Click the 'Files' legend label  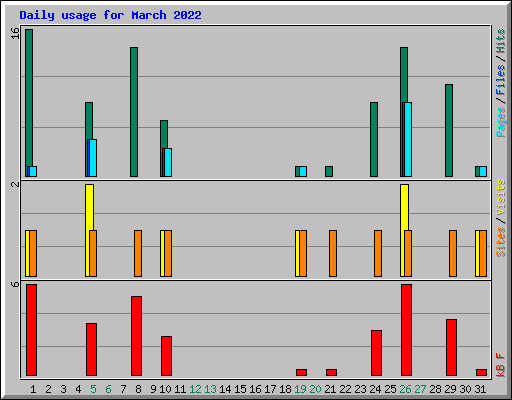point(500,80)
